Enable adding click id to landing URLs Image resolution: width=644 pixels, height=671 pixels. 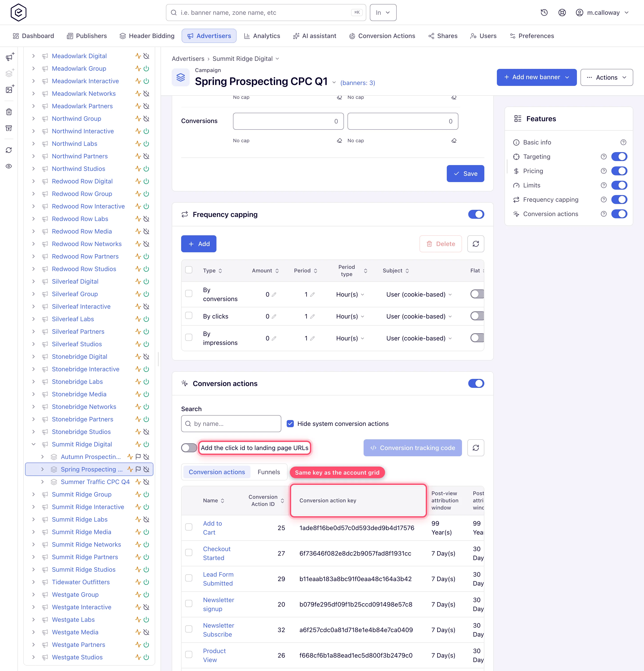(x=189, y=448)
